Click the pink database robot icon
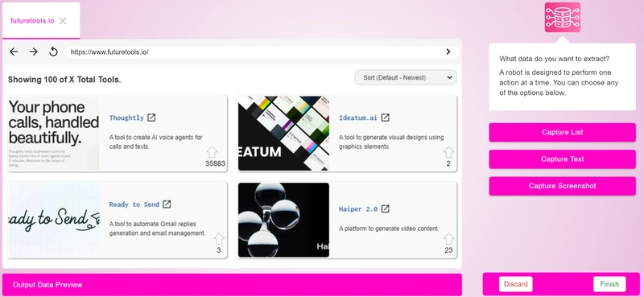The width and height of the screenshot is (644, 297). 562,17
